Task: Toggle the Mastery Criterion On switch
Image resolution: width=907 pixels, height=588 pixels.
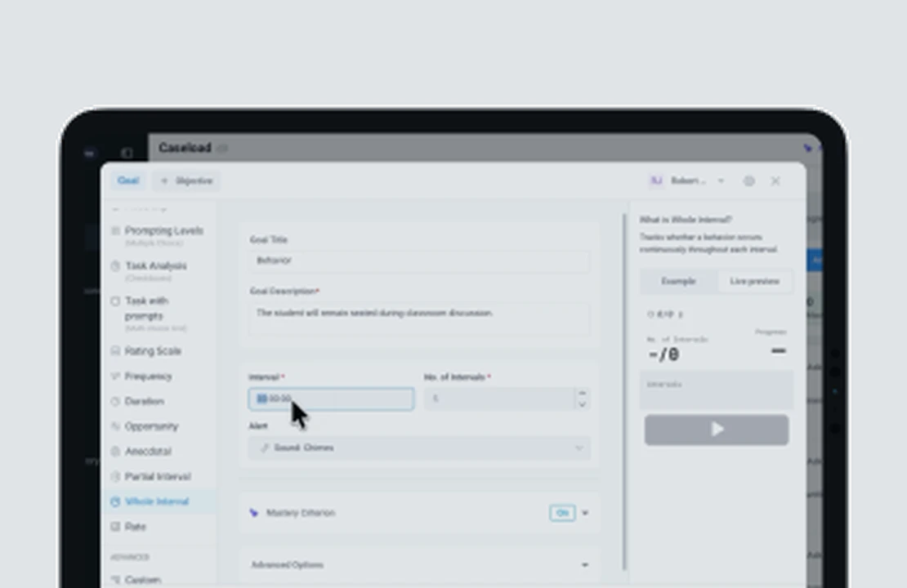Action: tap(562, 513)
